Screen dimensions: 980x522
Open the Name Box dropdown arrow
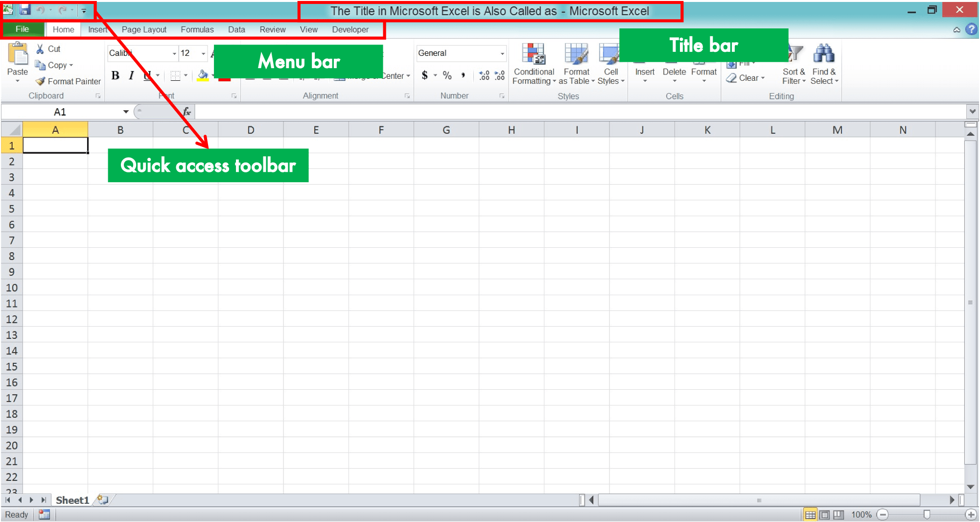[126, 112]
